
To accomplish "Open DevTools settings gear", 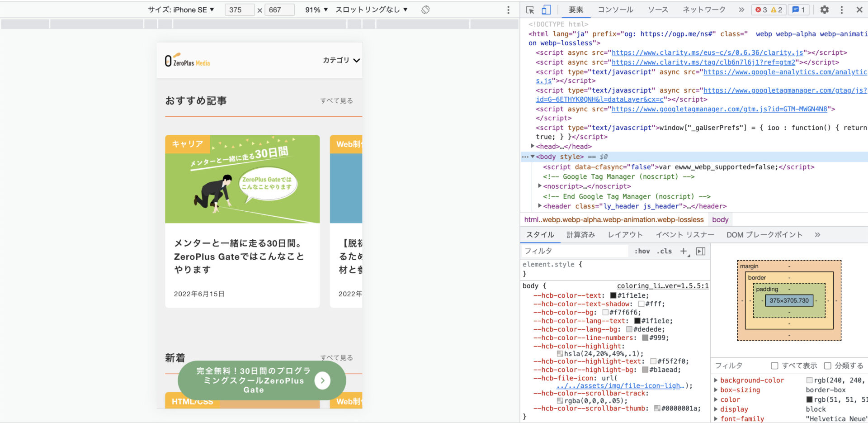I will [825, 10].
